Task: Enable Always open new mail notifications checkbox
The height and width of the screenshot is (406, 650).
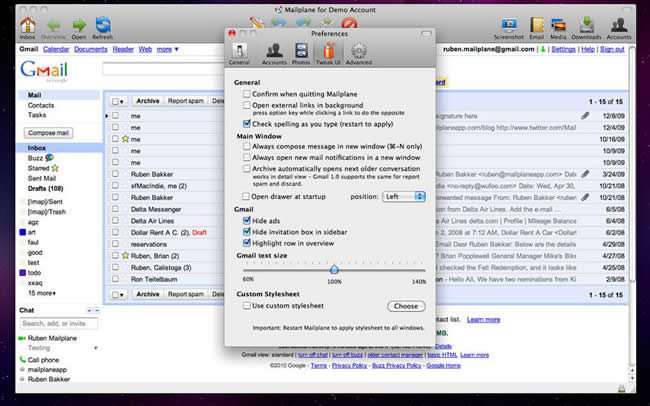Action: point(247,157)
